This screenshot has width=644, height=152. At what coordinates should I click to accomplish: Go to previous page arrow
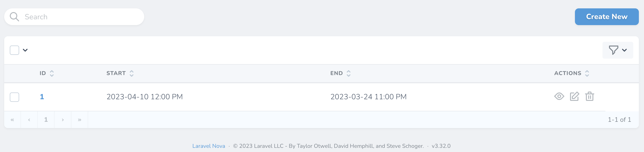click(x=29, y=120)
